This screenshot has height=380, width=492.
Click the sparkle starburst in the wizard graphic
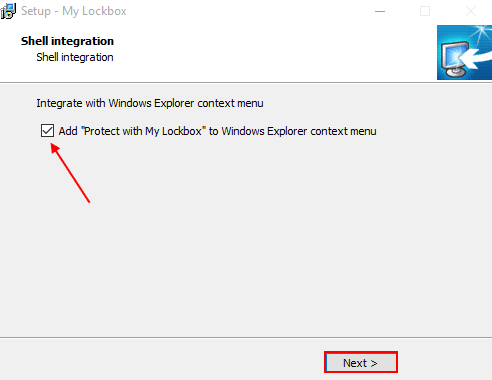pos(481,33)
